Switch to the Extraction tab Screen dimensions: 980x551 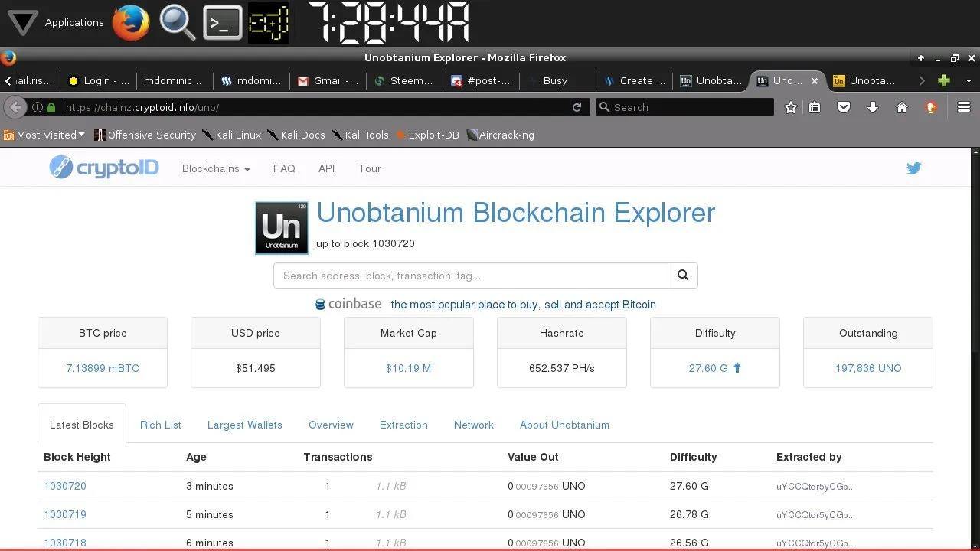point(403,425)
